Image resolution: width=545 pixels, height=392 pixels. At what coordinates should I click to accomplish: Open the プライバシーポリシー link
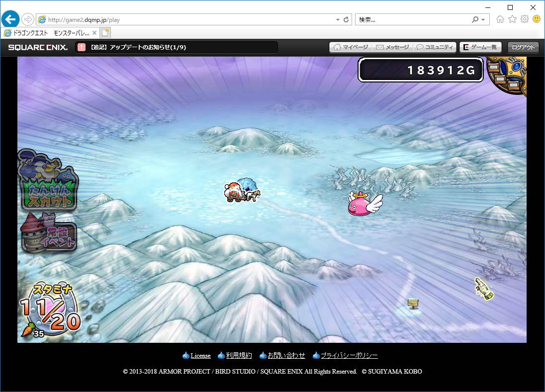tap(349, 356)
